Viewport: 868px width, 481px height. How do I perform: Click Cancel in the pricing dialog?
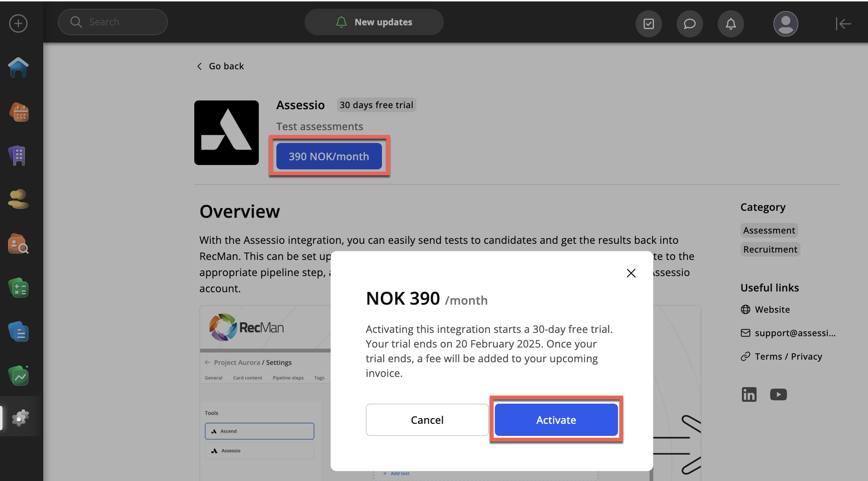(427, 420)
